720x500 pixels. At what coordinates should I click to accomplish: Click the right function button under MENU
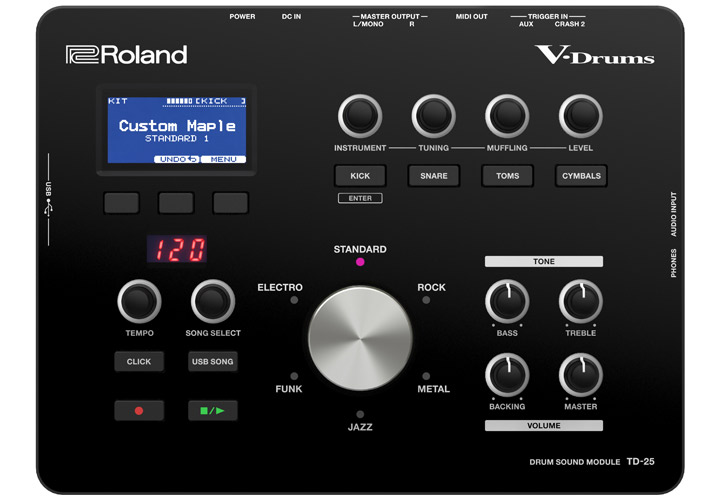pyautogui.click(x=231, y=202)
